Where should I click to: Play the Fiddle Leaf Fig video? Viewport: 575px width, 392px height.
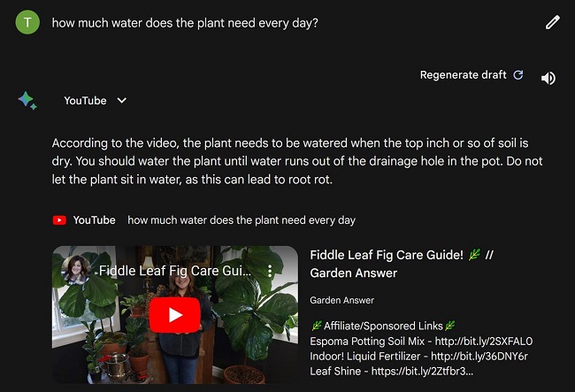point(174,315)
